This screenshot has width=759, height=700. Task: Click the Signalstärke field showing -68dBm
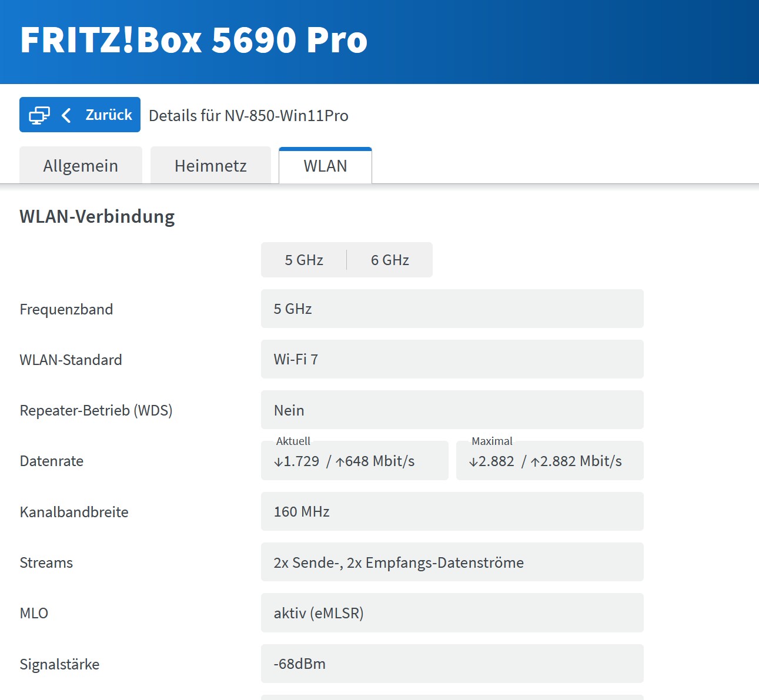pyautogui.click(x=452, y=664)
